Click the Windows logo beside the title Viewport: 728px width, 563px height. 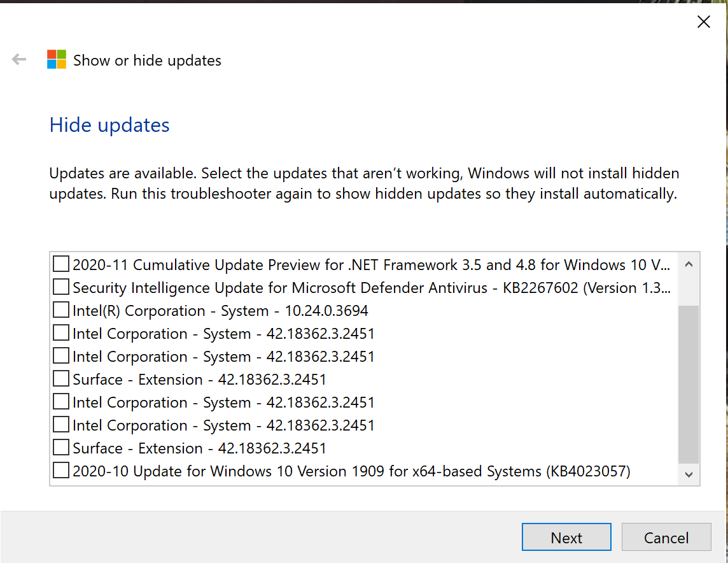pyautogui.click(x=57, y=60)
